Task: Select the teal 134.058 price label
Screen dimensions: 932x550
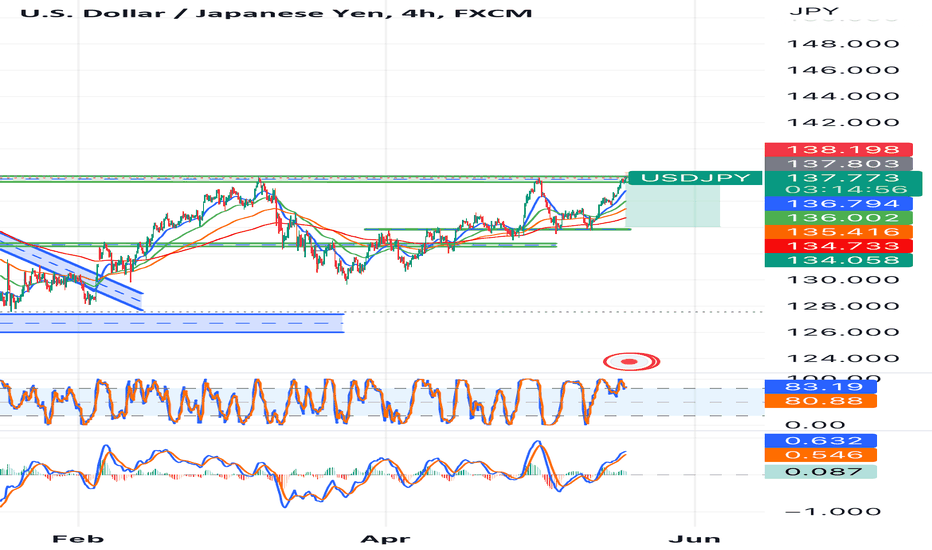Action: (x=838, y=260)
